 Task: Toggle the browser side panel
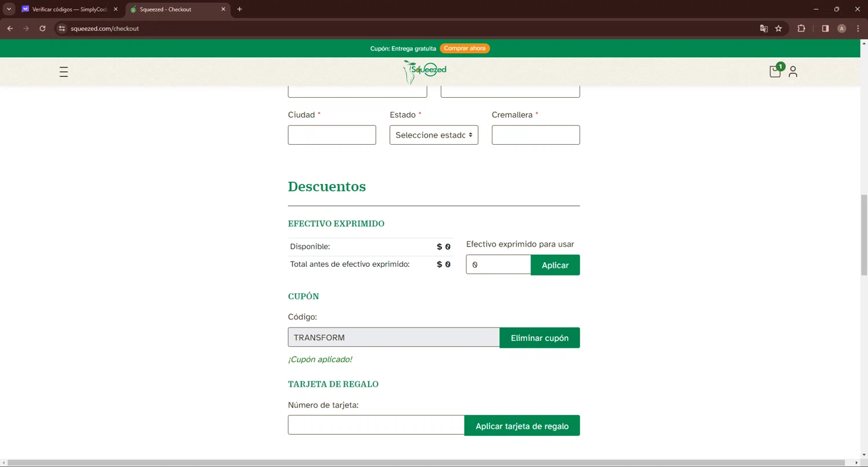click(825, 28)
